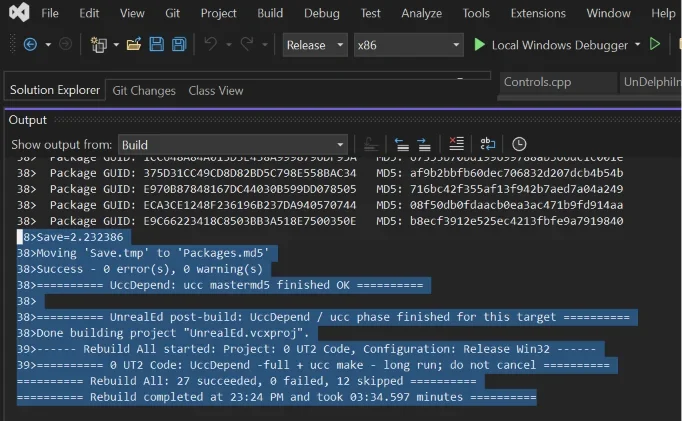Click Start Without Debugging outline play icon
This screenshot has height=421, width=682.
click(655, 44)
